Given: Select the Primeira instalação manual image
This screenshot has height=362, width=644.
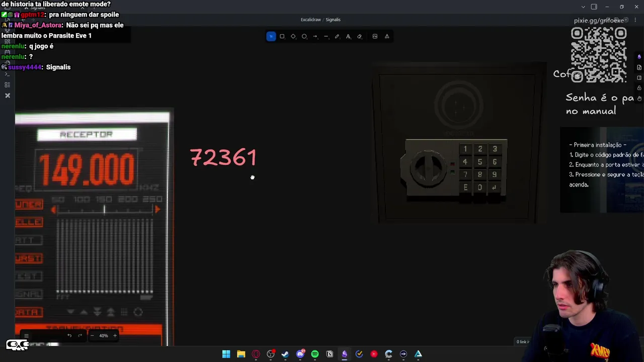Looking at the screenshot, I should coord(602,169).
